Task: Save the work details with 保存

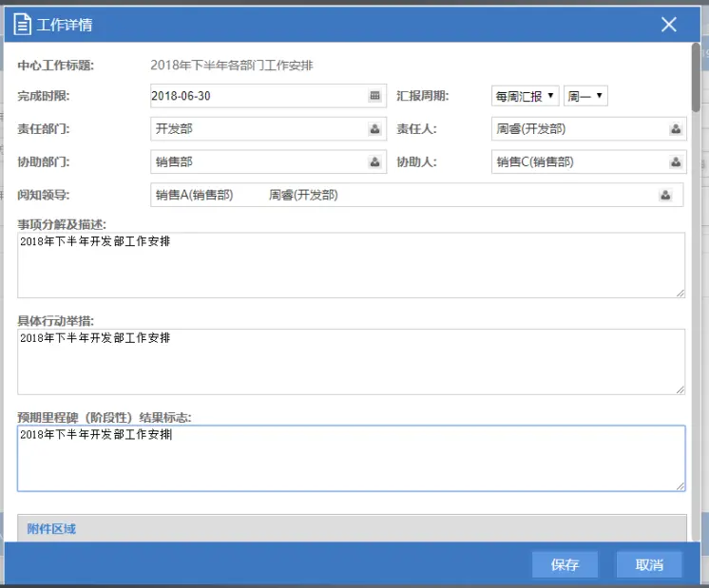Action: pos(565,564)
